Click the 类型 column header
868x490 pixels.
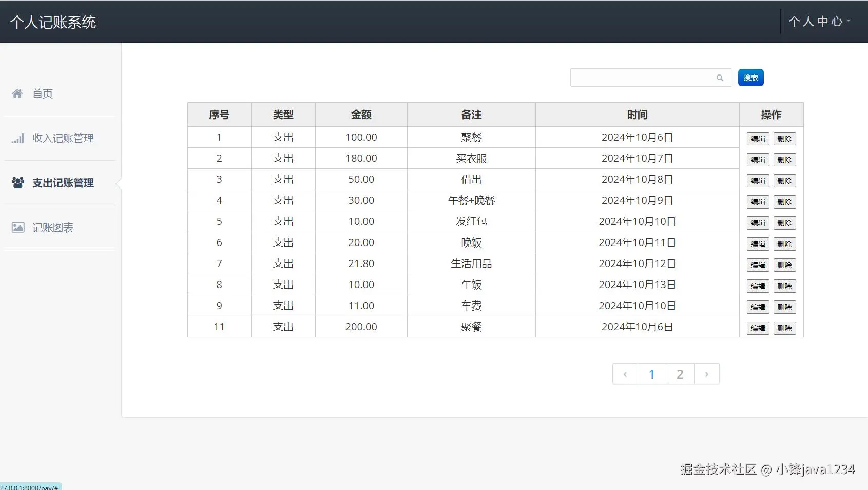[x=283, y=115]
